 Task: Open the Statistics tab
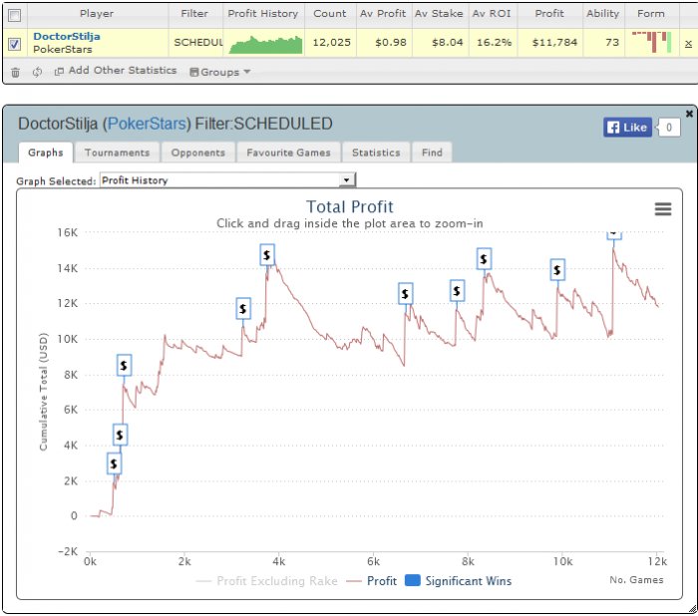(x=376, y=153)
